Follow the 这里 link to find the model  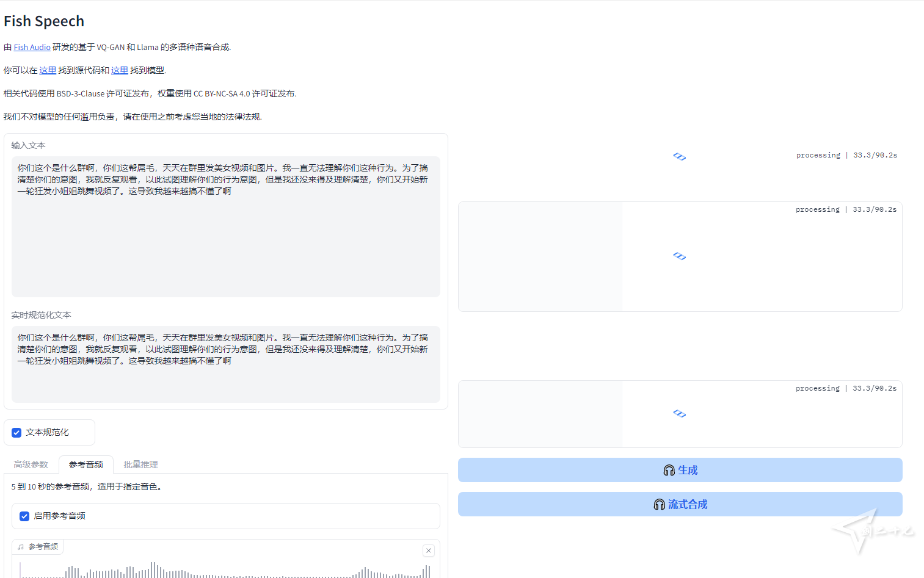pyautogui.click(x=119, y=71)
